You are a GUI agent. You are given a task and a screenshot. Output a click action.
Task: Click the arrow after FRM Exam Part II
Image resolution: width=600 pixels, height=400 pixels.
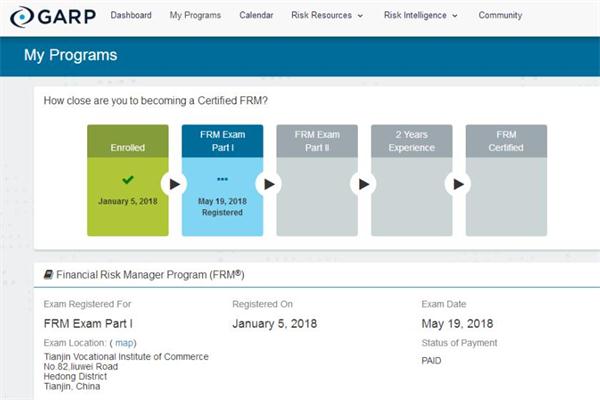pyautogui.click(x=364, y=184)
